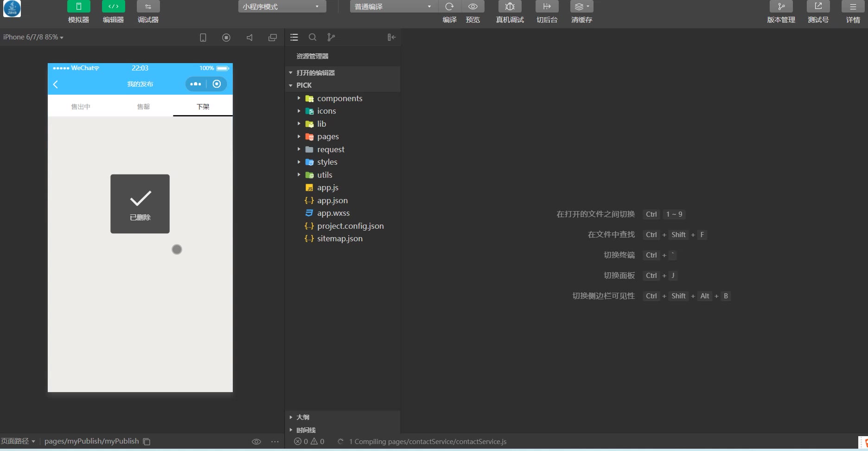Click the 预览 preview eye icon
Screen dimensions: 868x451
click(472, 6)
